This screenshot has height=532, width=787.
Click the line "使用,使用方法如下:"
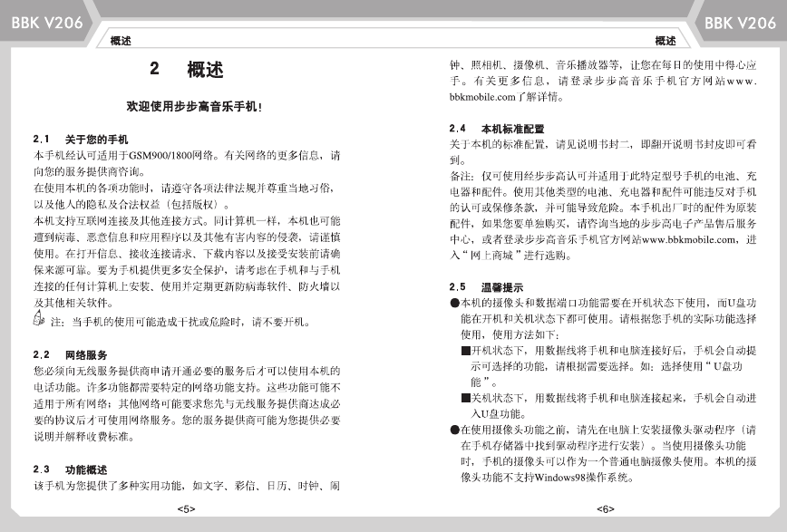[510, 334]
